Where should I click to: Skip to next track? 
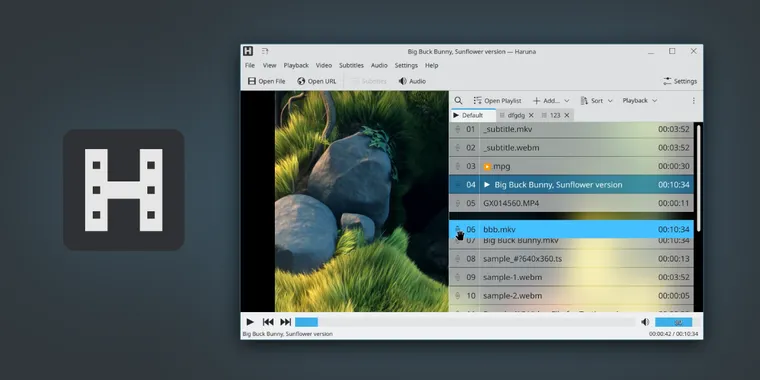click(x=286, y=321)
